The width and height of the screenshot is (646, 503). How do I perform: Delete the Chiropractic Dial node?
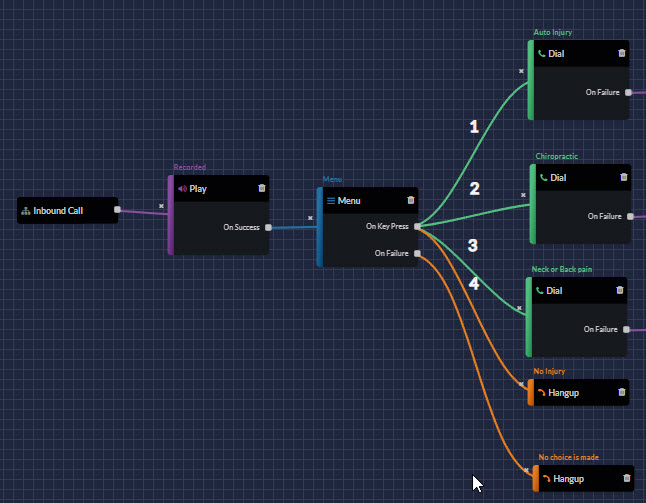click(x=624, y=177)
